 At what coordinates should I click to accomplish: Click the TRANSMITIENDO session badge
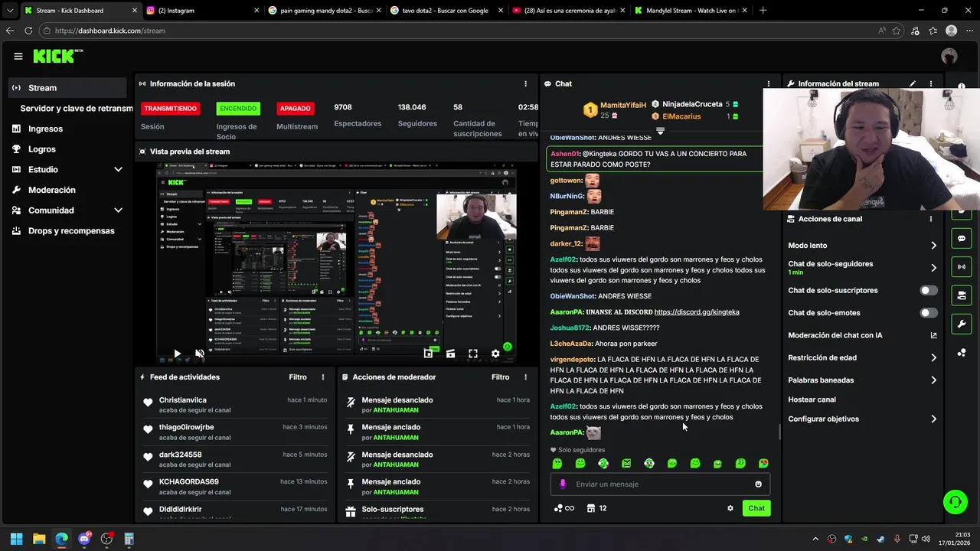point(170,109)
